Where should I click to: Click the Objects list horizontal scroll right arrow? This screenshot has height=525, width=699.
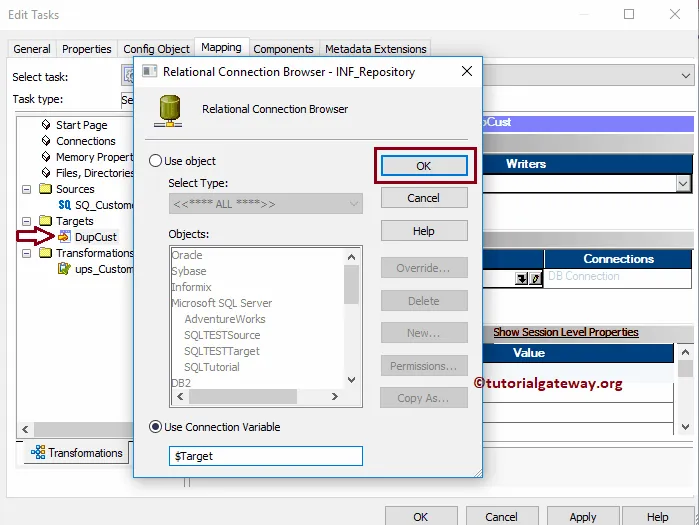tap(335, 396)
